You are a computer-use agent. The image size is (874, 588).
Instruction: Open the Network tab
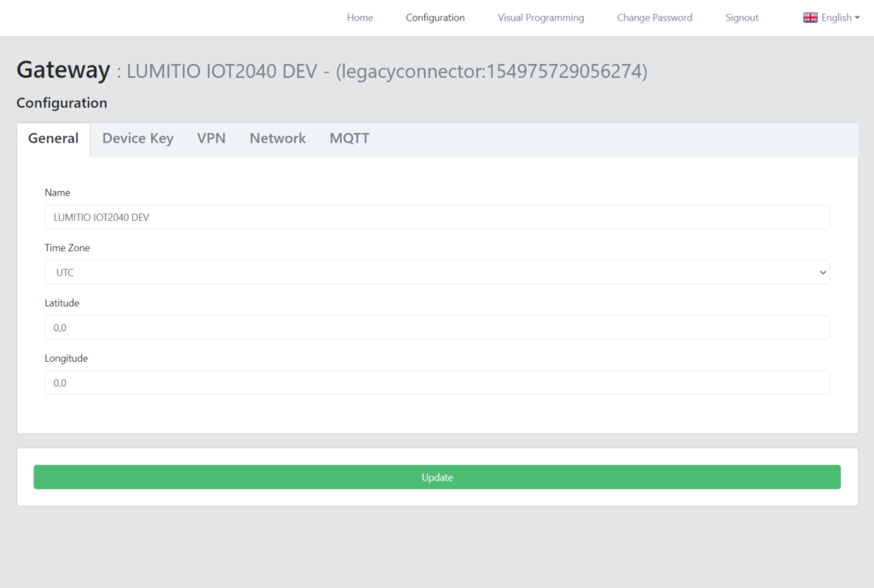[x=277, y=139]
